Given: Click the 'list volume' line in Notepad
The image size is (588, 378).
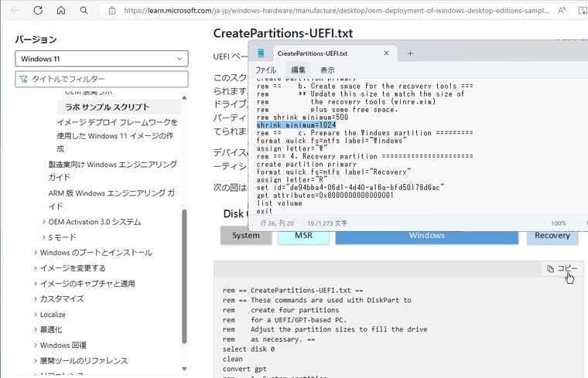Looking at the screenshot, I should (x=279, y=203).
